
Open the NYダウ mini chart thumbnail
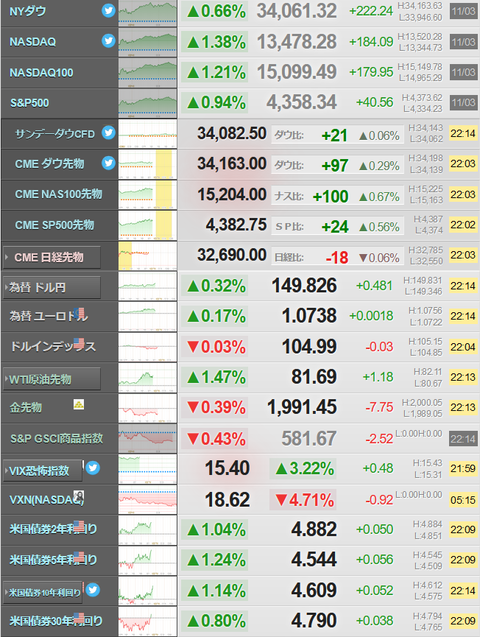click(147, 13)
